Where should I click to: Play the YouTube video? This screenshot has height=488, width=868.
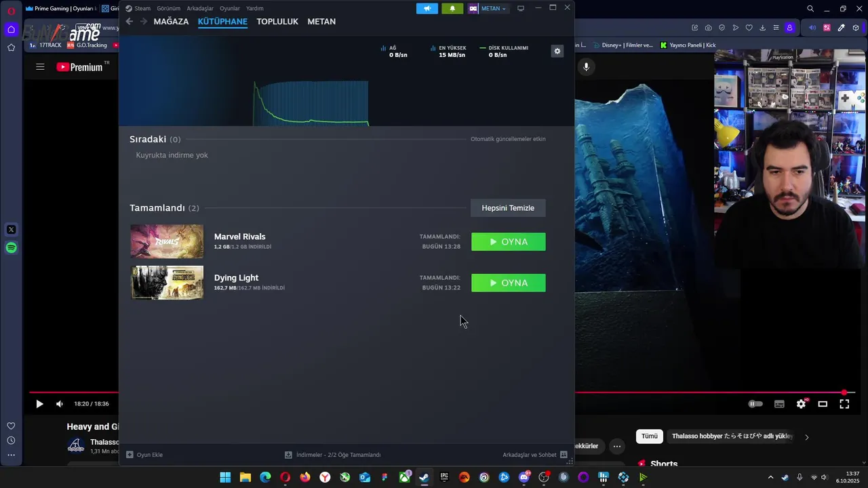point(39,404)
